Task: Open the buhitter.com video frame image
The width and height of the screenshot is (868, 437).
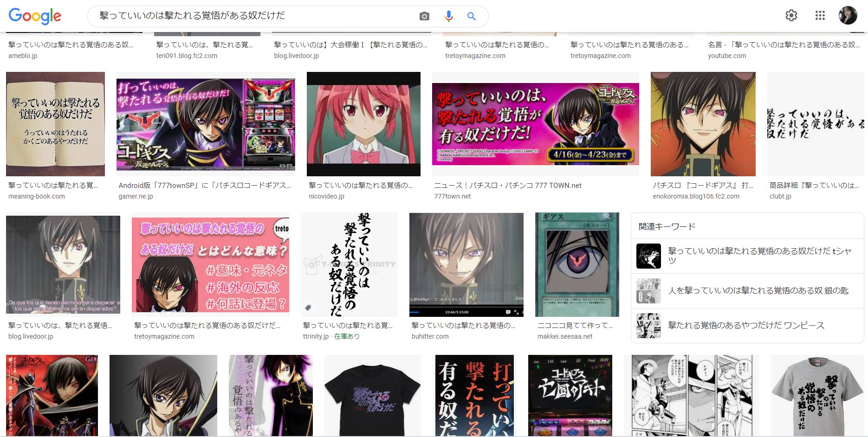Action: 466,264
